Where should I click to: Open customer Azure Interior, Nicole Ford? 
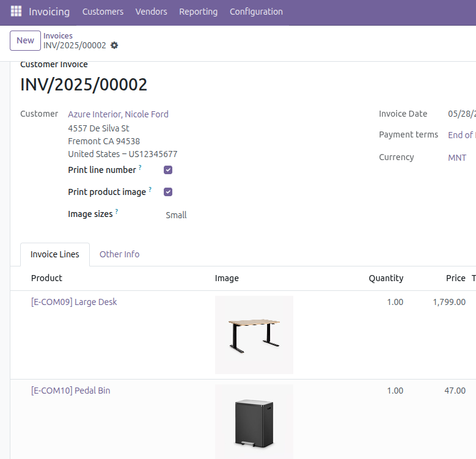pyautogui.click(x=118, y=114)
